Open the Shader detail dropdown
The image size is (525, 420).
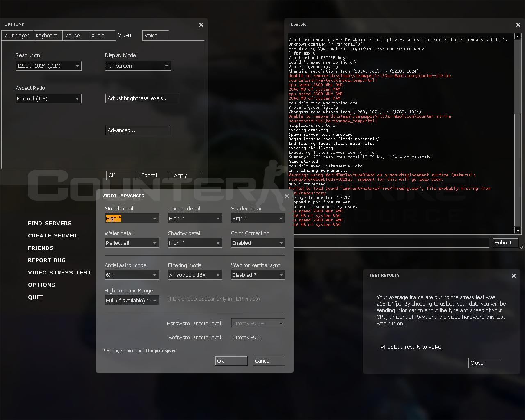258,218
